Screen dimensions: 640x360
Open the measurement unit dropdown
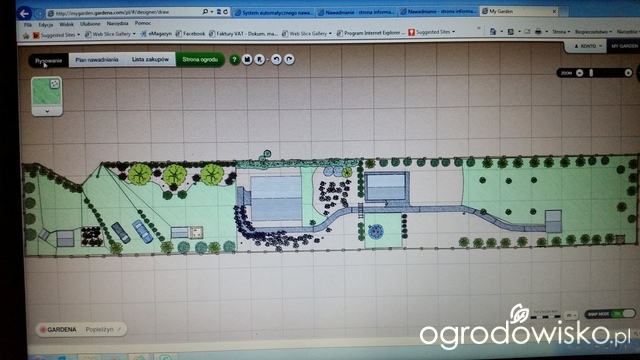tap(571, 315)
